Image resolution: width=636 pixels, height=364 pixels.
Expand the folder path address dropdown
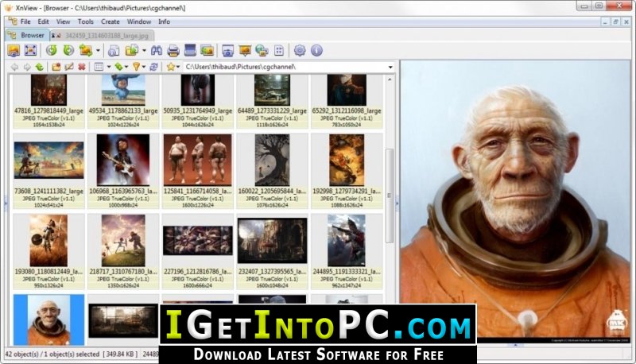tap(390, 68)
